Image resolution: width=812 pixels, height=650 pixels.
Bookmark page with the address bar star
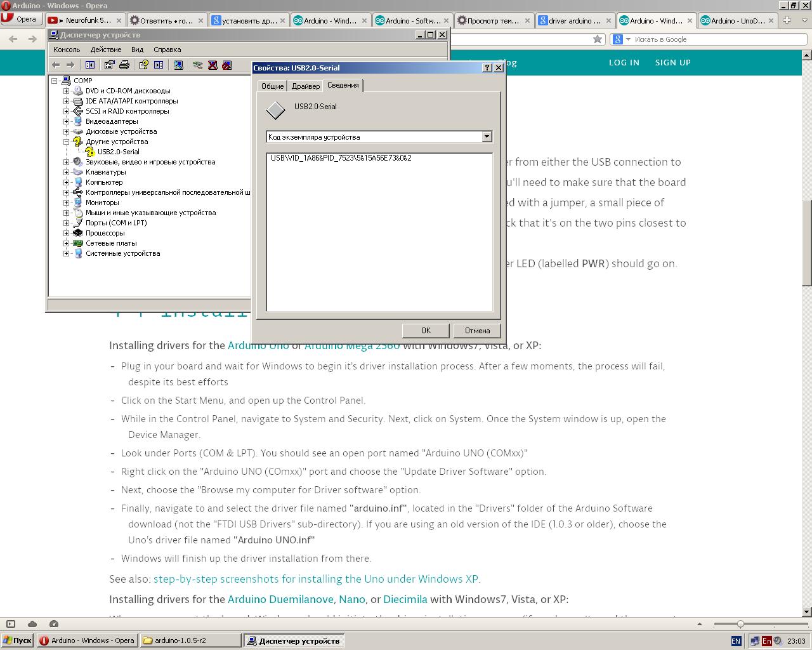[x=597, y=39]
